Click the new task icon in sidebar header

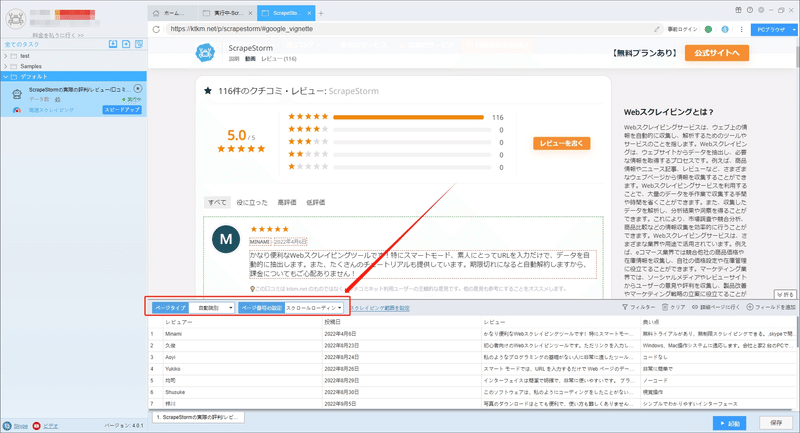pyautogui.click(x=126, y=44)
